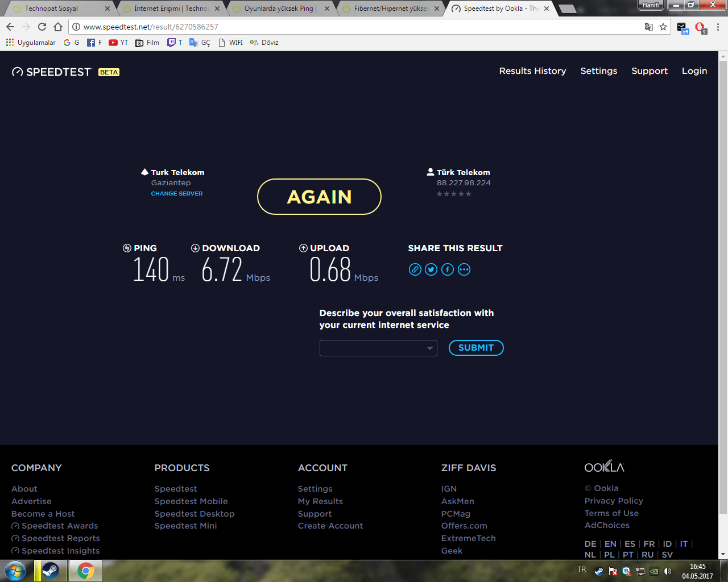Open the network connection tray icon
The width and height of the screenshot is (728, 582).
pos(640,571)
